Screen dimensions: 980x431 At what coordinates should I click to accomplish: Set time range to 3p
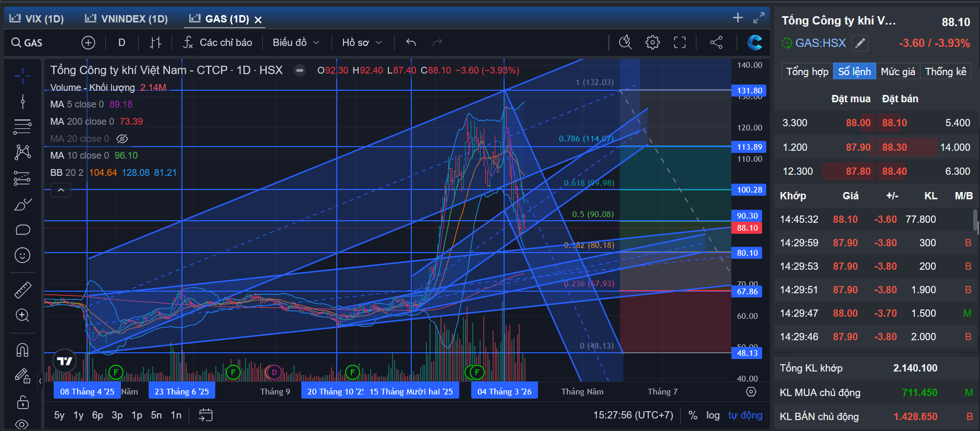coord(117,415)
